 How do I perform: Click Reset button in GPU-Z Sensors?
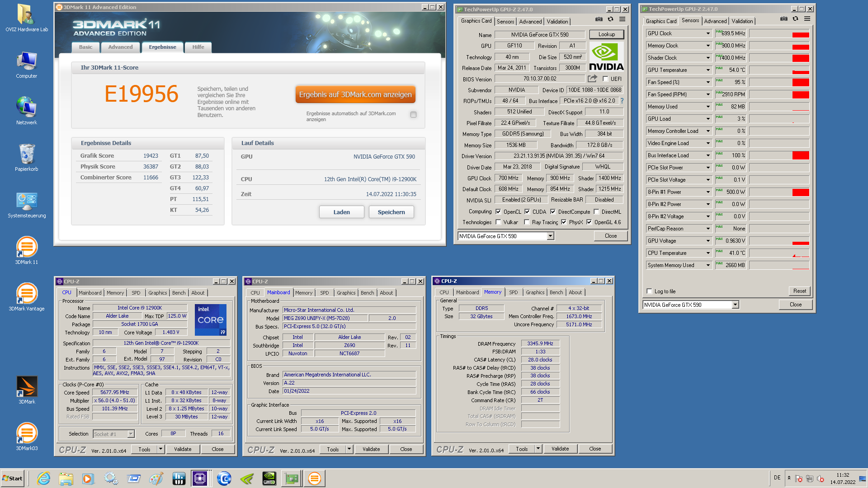[x=800, y=291]
